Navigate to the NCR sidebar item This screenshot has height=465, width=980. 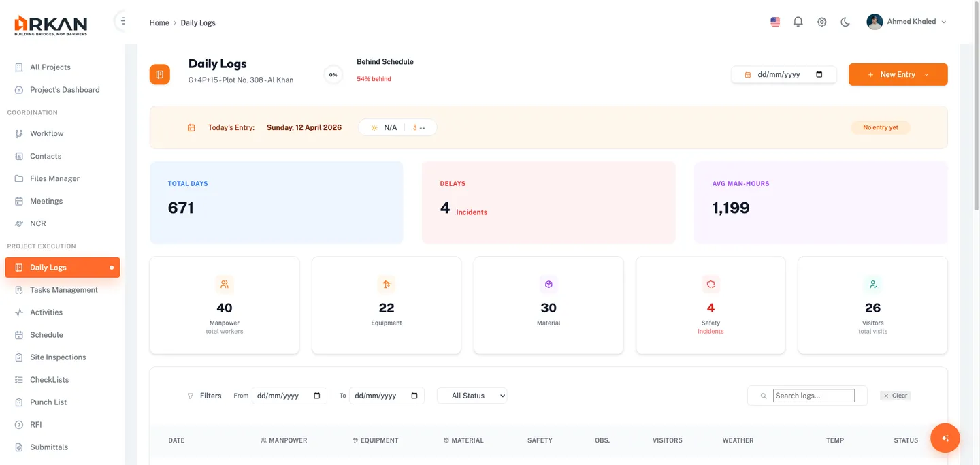[38, 223]
